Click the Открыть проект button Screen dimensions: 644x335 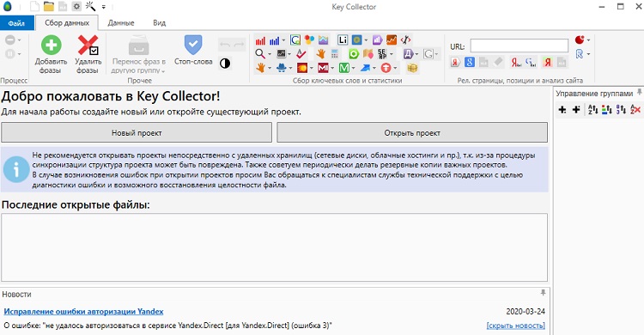coord(412,133)
